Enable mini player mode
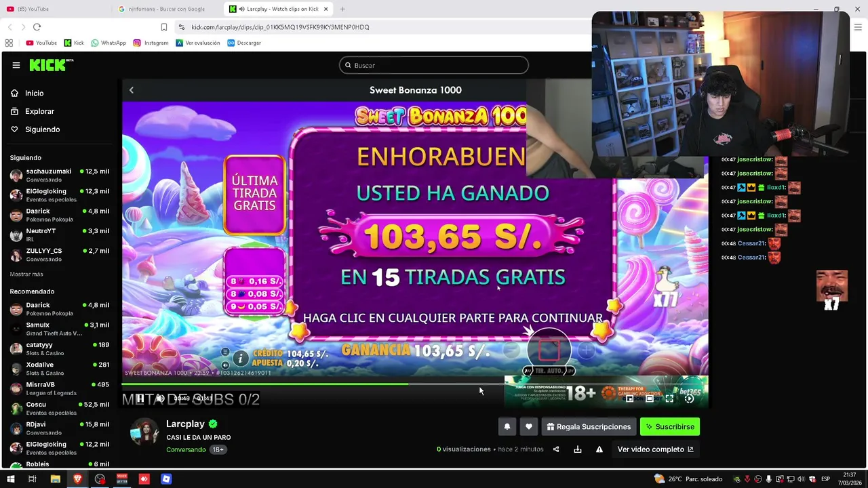 coord(629,399)
